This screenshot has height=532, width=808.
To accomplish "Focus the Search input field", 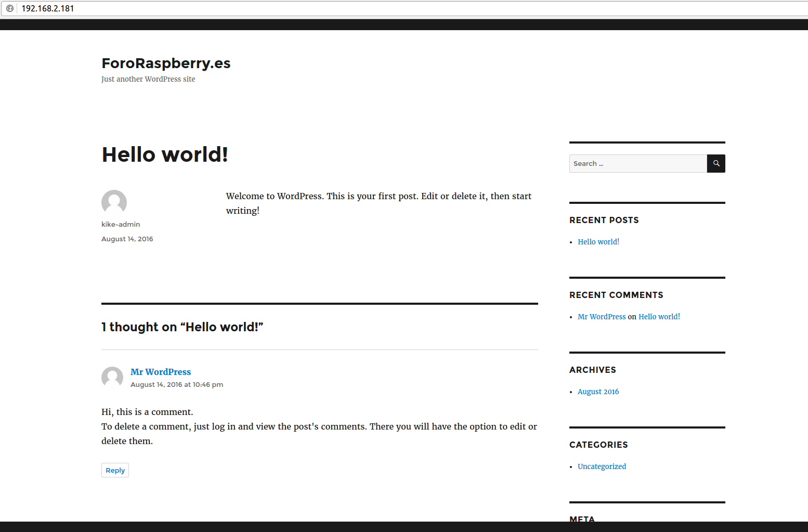I will click(x=637, y=163).
